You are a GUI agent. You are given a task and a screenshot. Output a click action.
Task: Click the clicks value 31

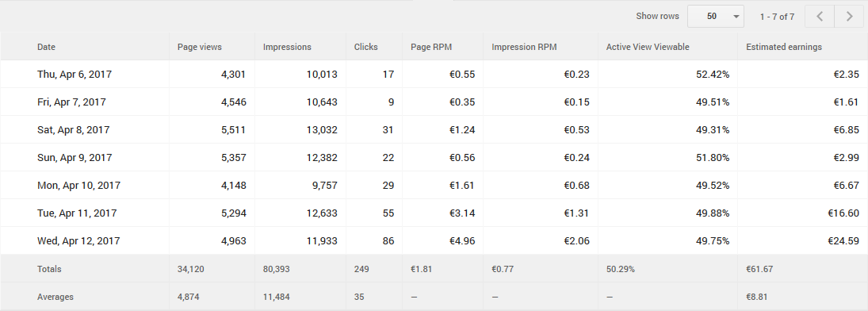tap(388, 130)
